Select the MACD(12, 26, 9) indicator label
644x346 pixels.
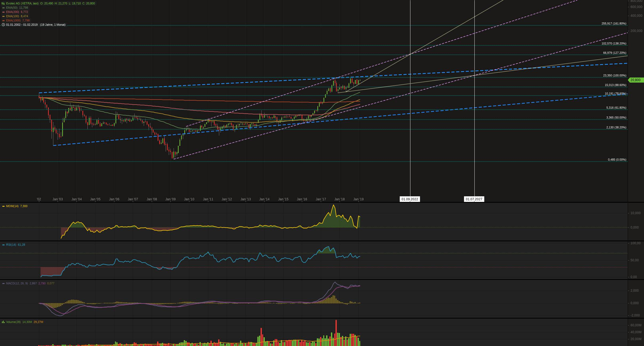17,283
